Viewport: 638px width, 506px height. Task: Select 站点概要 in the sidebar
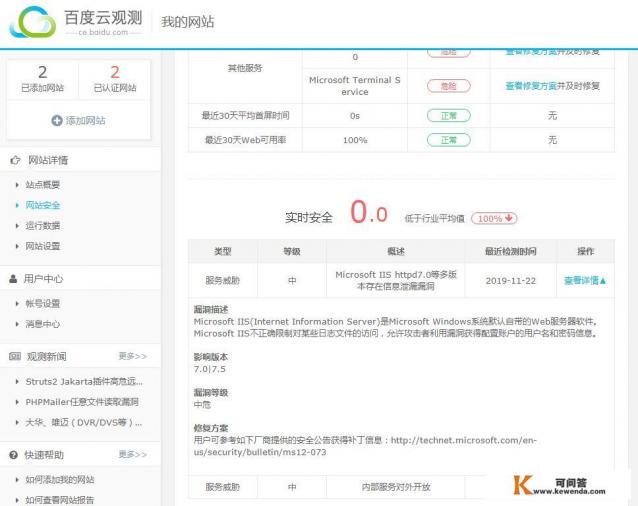click(x=43, y=185)
